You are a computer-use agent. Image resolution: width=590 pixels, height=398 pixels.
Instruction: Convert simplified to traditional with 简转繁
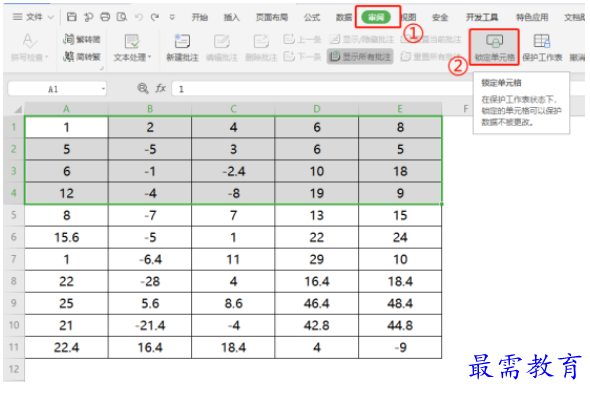[82, 56]
